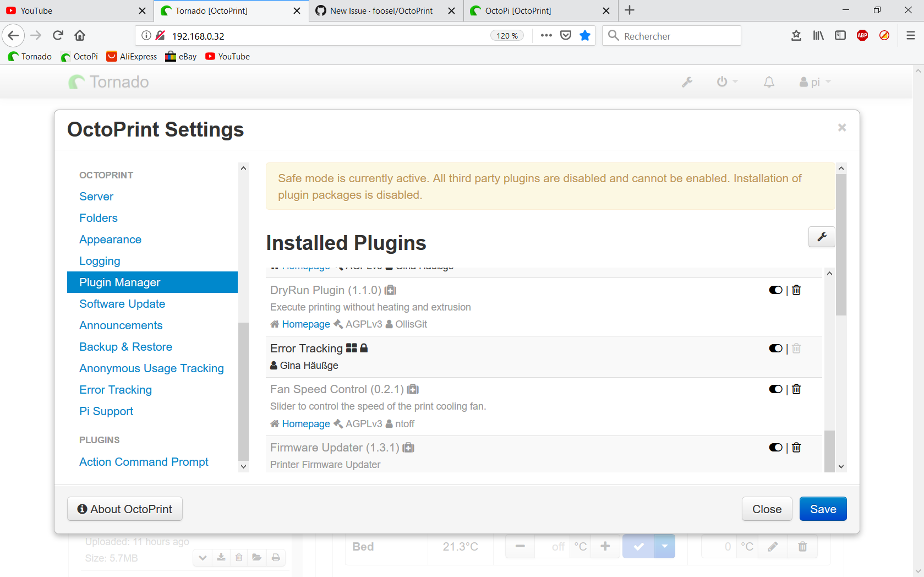Edit the bed temperature preset with pencil icon
924x577 pixels.
click(773, 546)
